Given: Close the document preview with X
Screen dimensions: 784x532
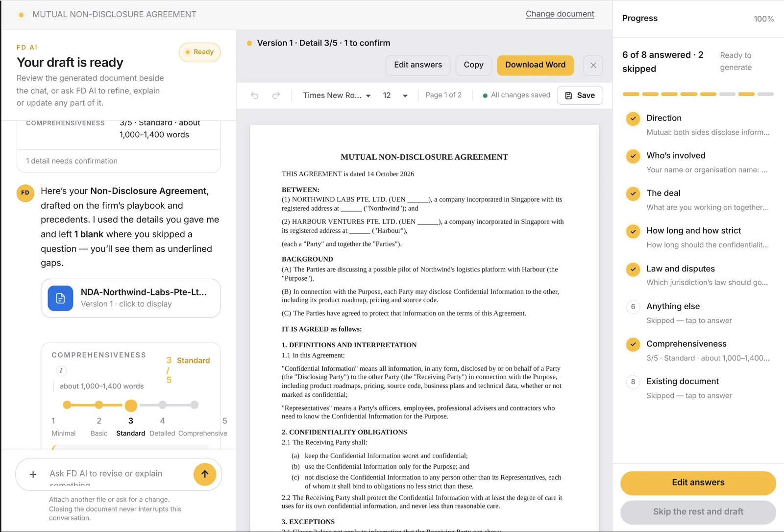Looking at the screenshot, I should 593,65.
